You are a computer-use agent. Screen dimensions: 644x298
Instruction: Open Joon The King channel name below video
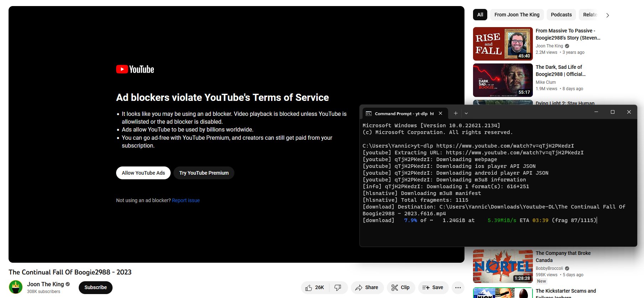46,284
